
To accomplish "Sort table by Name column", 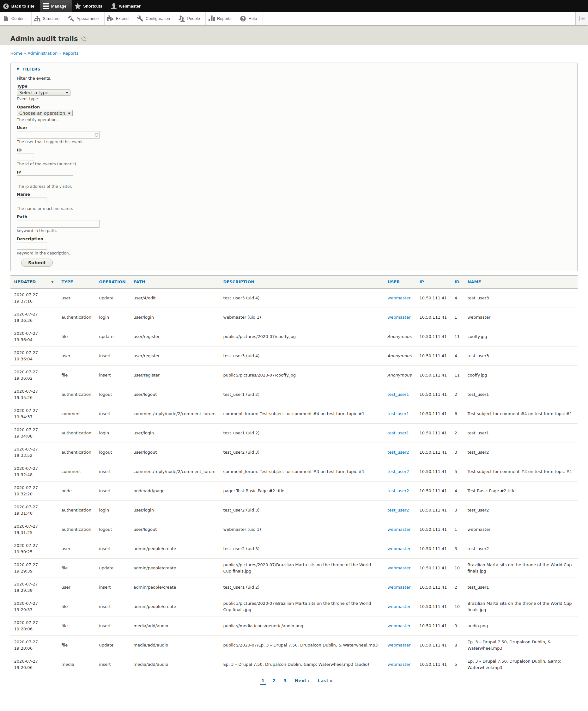I will [474, 282].
